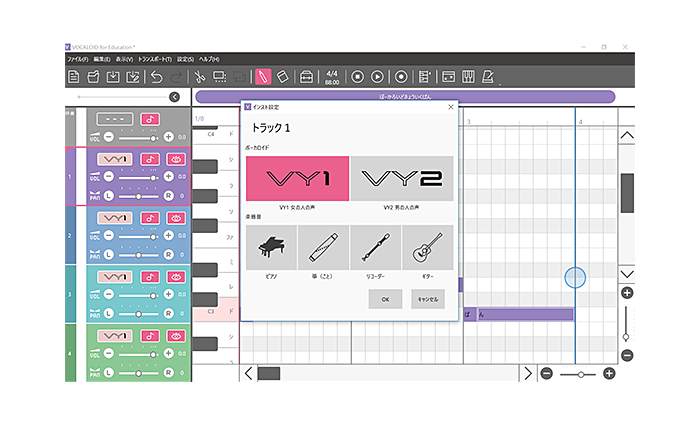Toggle track 3 eye visibility button
700x424 pixels.
click(x=176, y=277)
